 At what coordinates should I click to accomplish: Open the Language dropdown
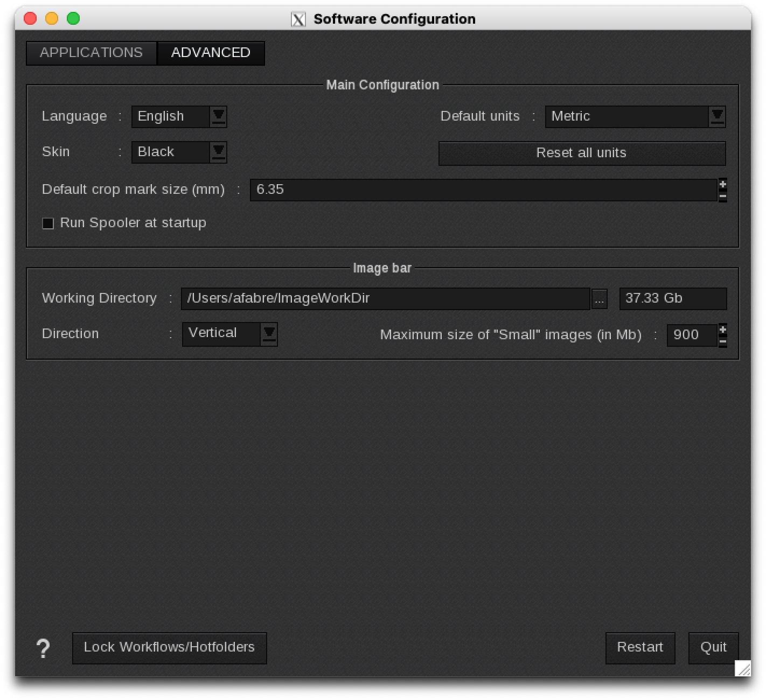point(218,116)
